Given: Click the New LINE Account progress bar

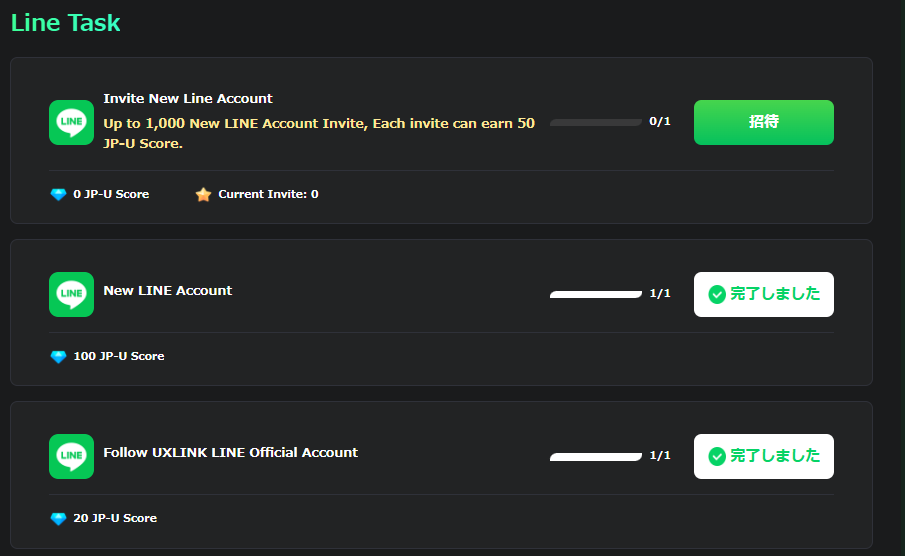Looking at the screenshot, I should click(596, 294).
